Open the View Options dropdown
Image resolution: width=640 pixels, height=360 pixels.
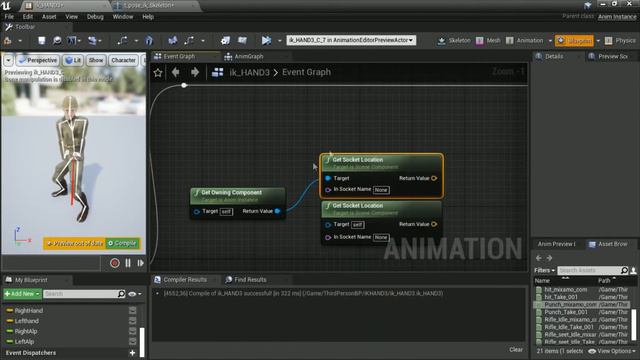[x=612, y=351]
